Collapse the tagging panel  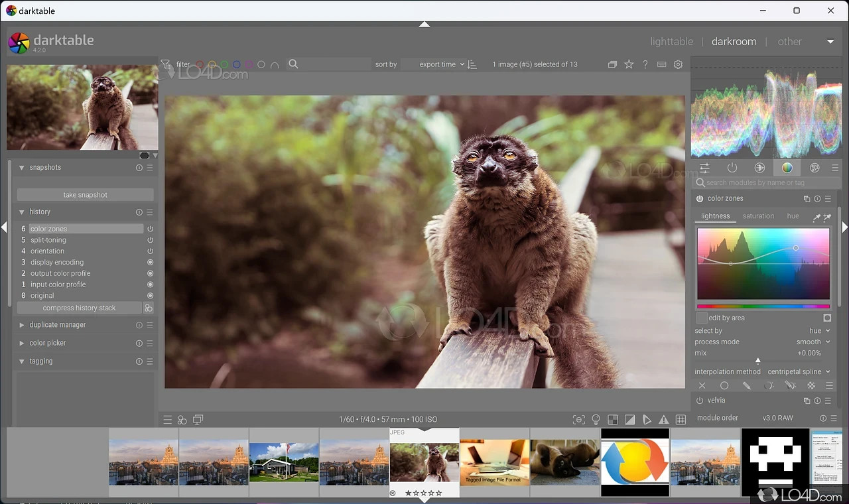[22, 361]
